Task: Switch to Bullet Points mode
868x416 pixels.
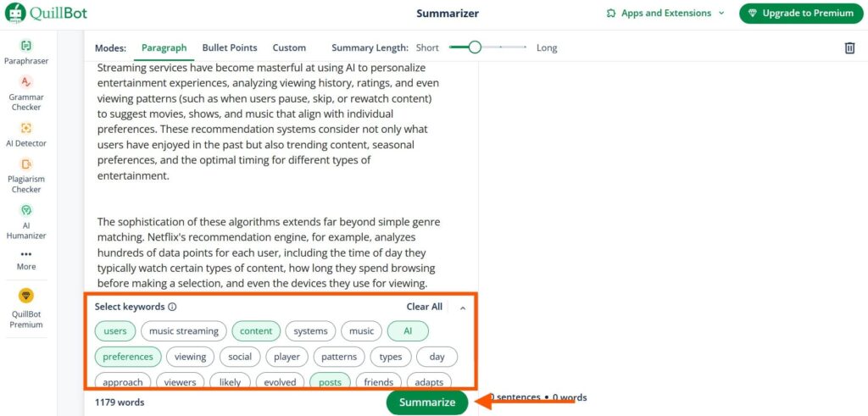Action: coord(230,47)
